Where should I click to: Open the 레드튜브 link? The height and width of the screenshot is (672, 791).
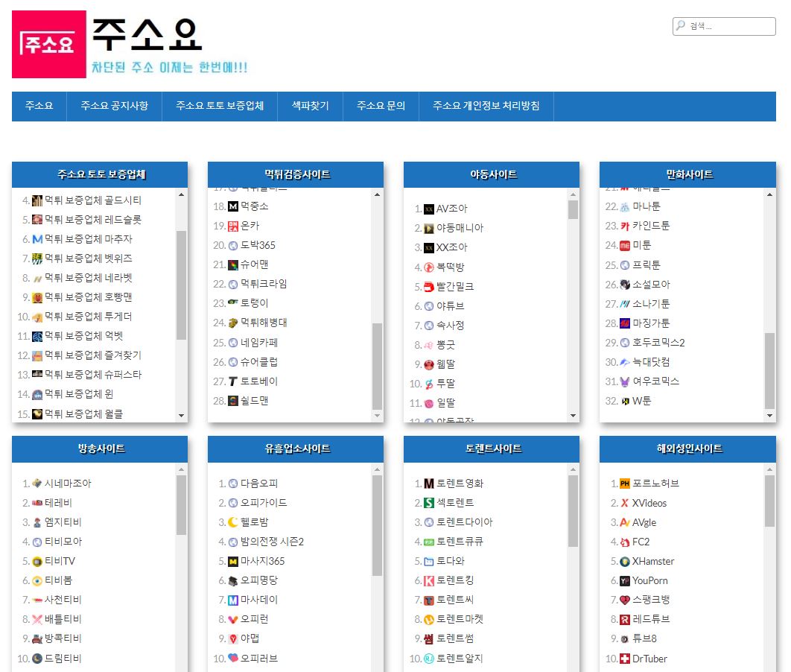(x=651, y=620)
